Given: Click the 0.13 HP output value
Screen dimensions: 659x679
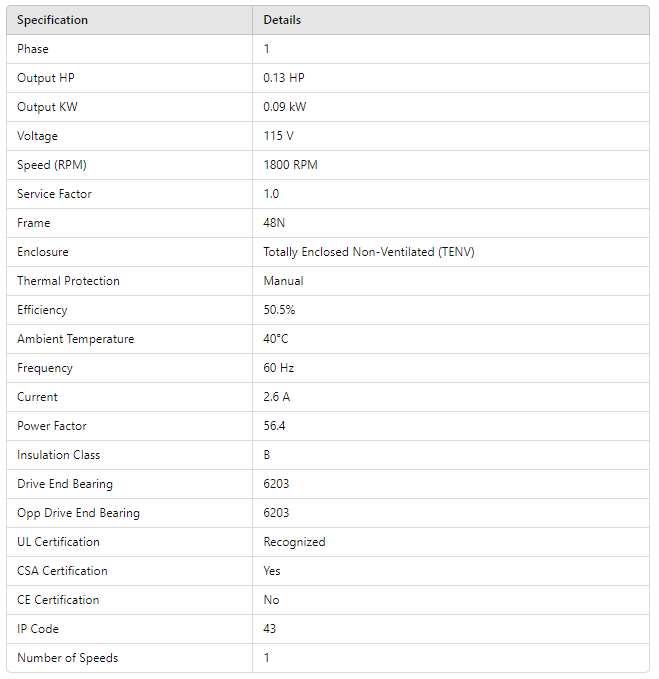Looking at the screenshot, I should tap(284, 78).
